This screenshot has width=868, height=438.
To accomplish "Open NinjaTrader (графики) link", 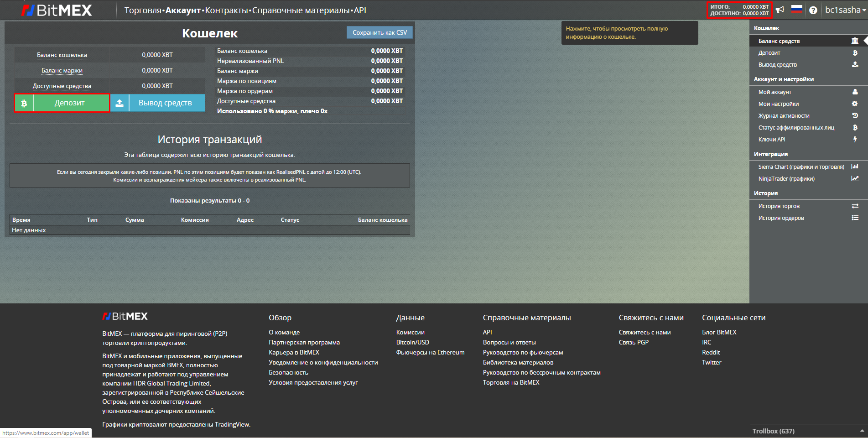I will coord(786,179).
